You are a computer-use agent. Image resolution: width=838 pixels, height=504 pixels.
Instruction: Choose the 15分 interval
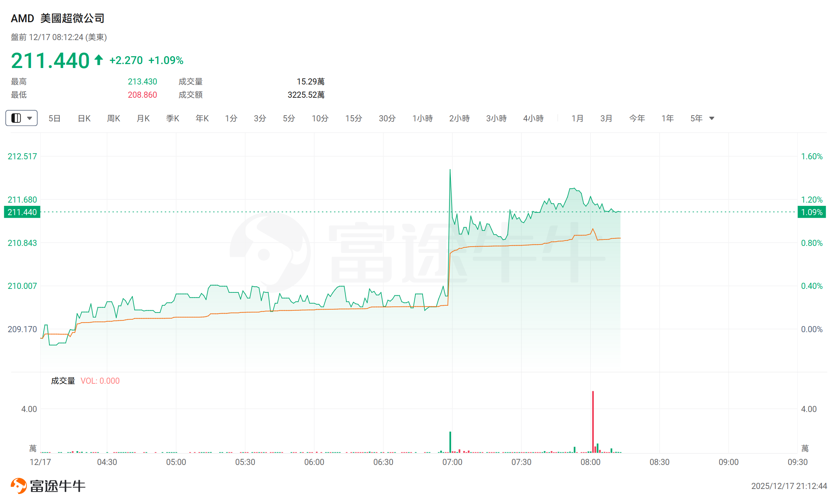point(353,118)
